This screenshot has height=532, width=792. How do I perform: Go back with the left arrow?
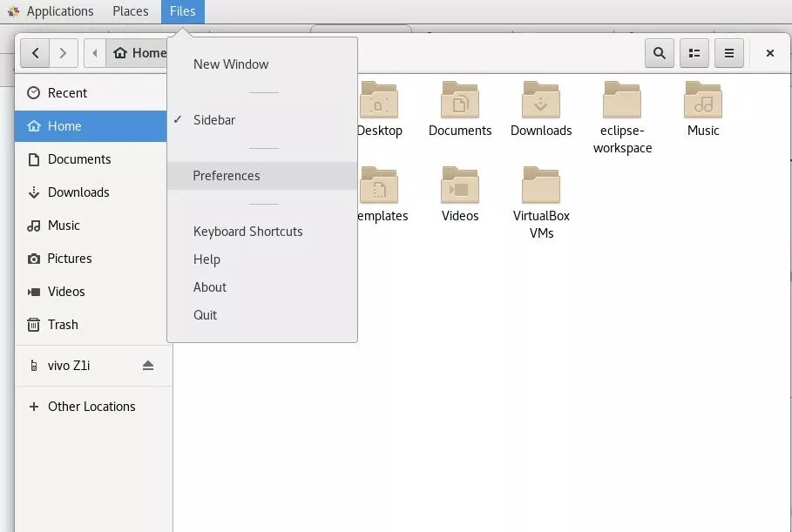point(35,53)
